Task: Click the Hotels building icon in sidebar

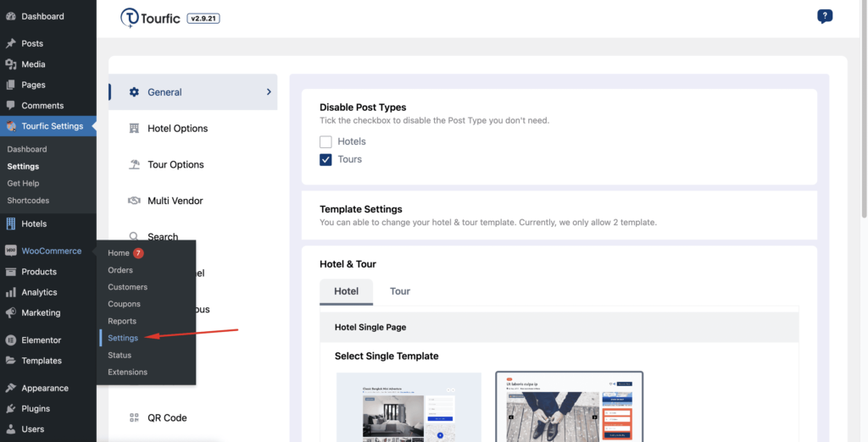Action: click(10, 224)
